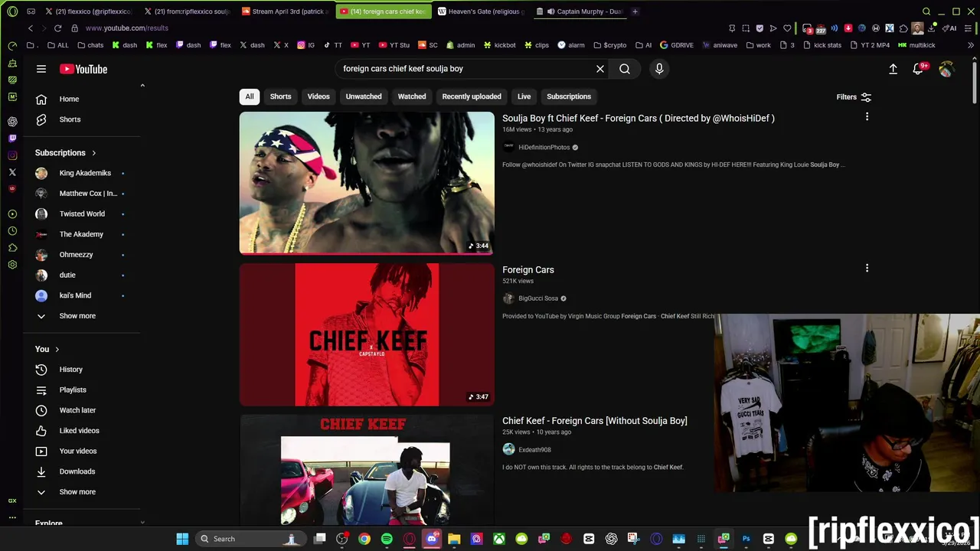The width and height of the screenshot is (980, 551).
Task: Click into the YouTube search input field
Action: (465, 69)
